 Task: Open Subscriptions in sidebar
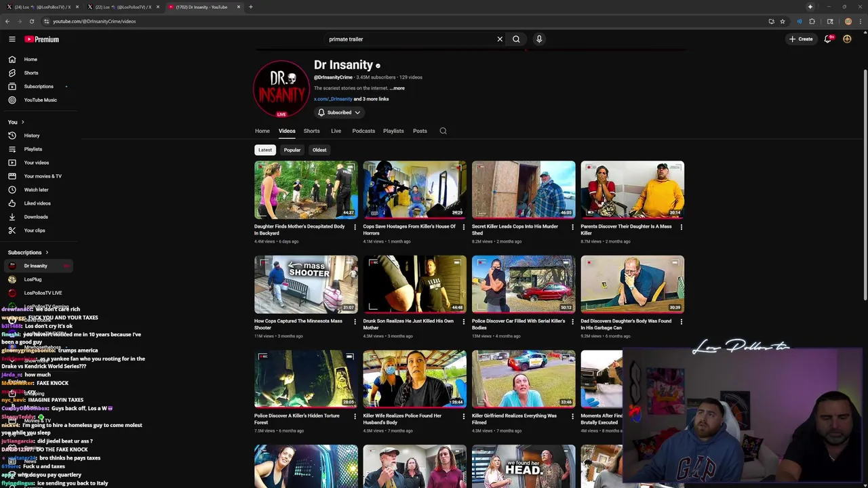click(x=37, y=86)
